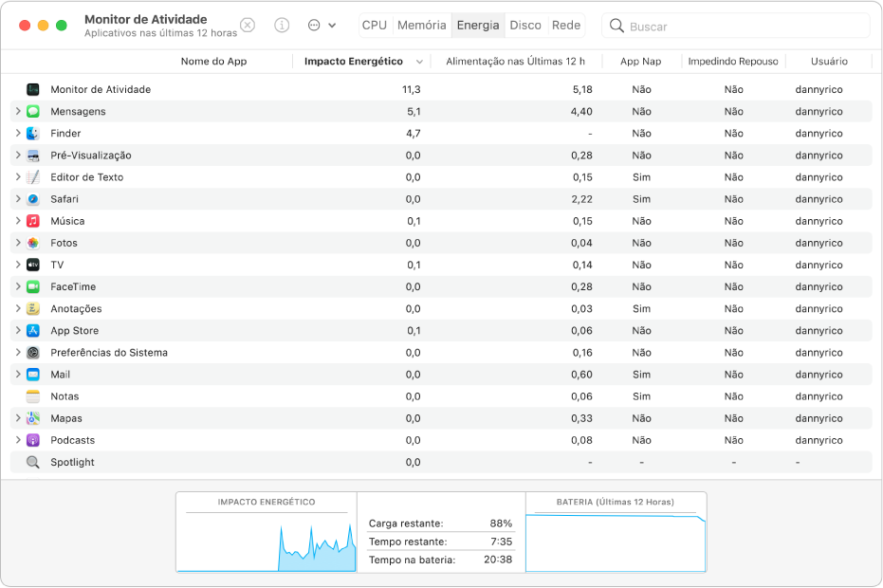The height and width of the screenshot is (588, 883).
Task: Click the Mail envelope icon
Action: click(33, 376)
